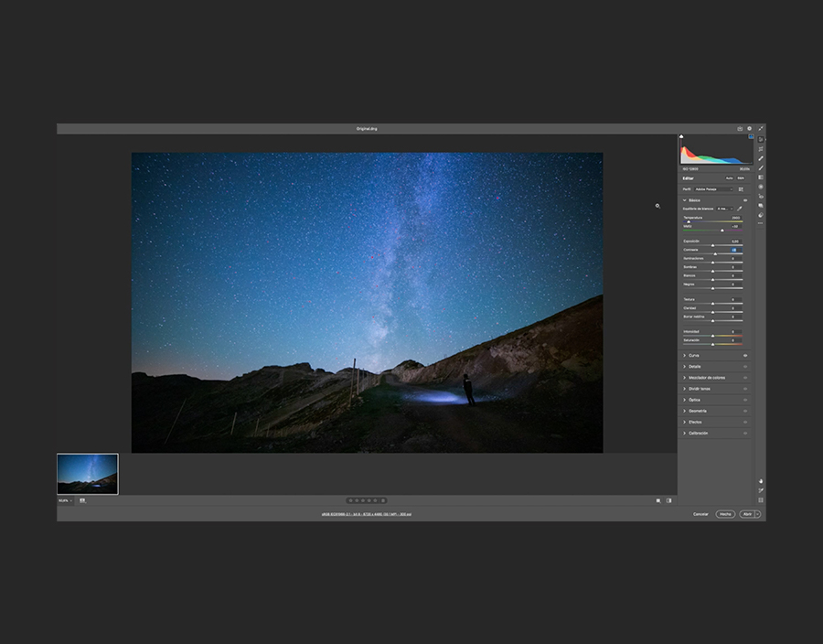Screen dimensions: 823x644
Task: Open Camera Raw preferences gear icon
Action: 750,129
